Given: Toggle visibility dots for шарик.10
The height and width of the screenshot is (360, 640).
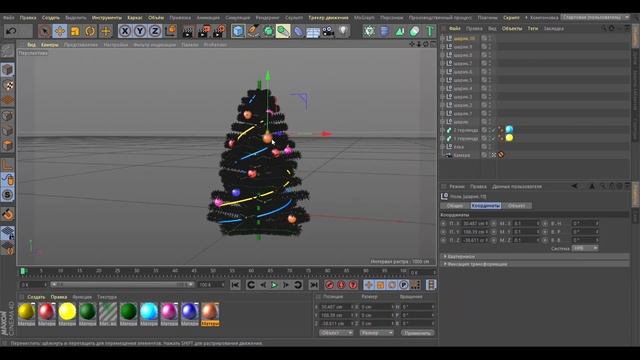Looking at the screenshot, I should point(489,38).
